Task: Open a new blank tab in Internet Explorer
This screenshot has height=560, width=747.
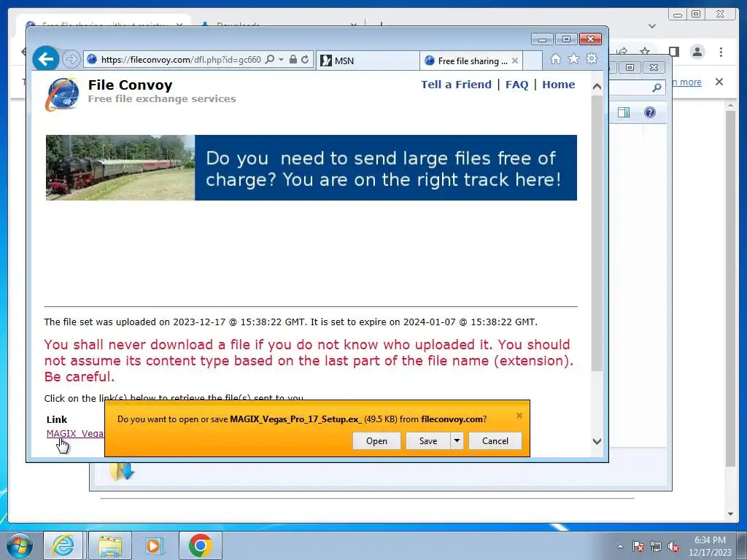Action: pyautogui.click(x=533, y=61)
